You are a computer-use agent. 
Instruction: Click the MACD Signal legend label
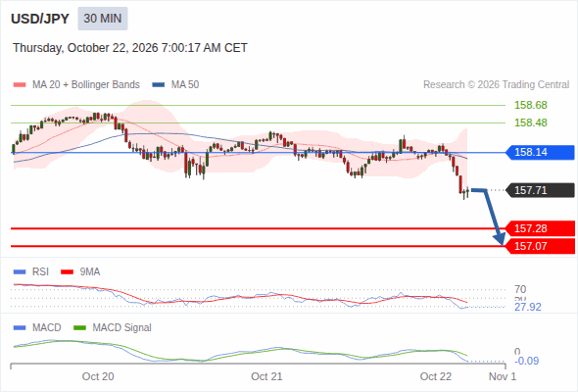[121, 328]
